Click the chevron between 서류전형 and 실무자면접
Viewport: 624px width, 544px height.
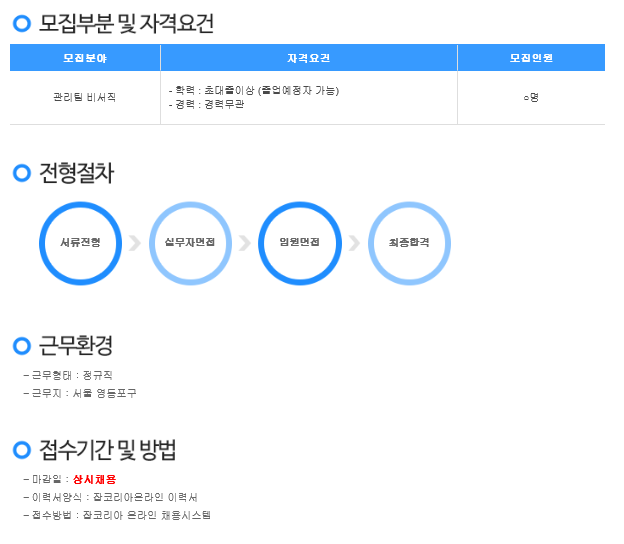pos(135,243)
